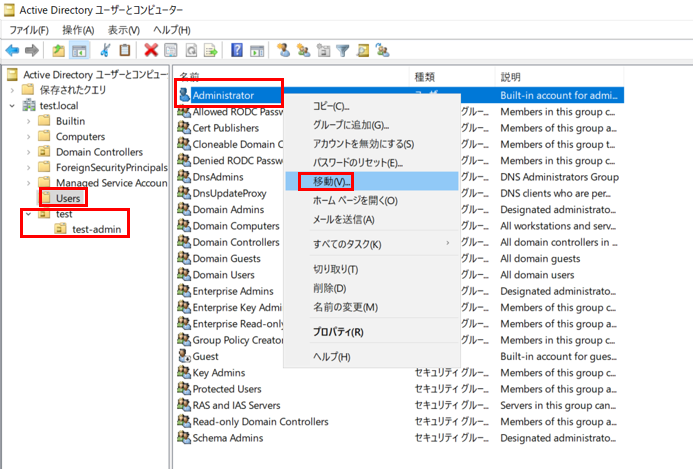Image resolution: width=693 pixels, height=469 pixels.
Task: Click the Cut scissors icon
Action: 105,50
